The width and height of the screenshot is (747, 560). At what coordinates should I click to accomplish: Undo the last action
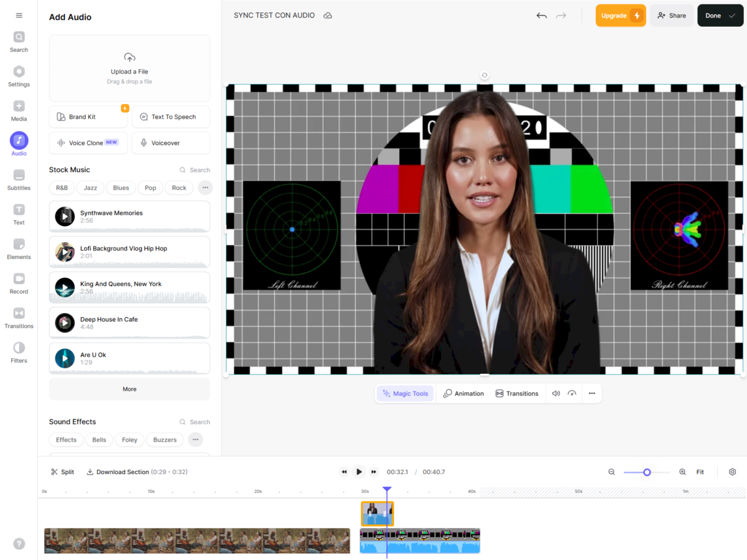(x=542, y=16)
